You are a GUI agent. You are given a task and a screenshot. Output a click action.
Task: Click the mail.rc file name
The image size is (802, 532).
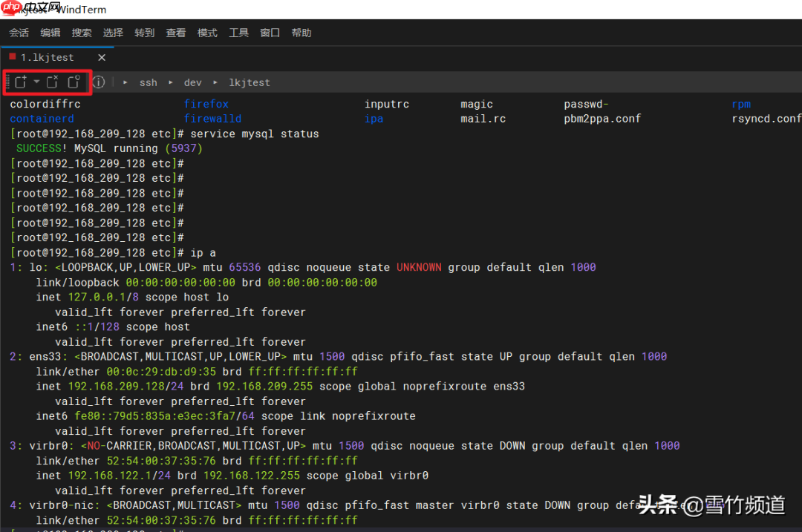[483, 119]
